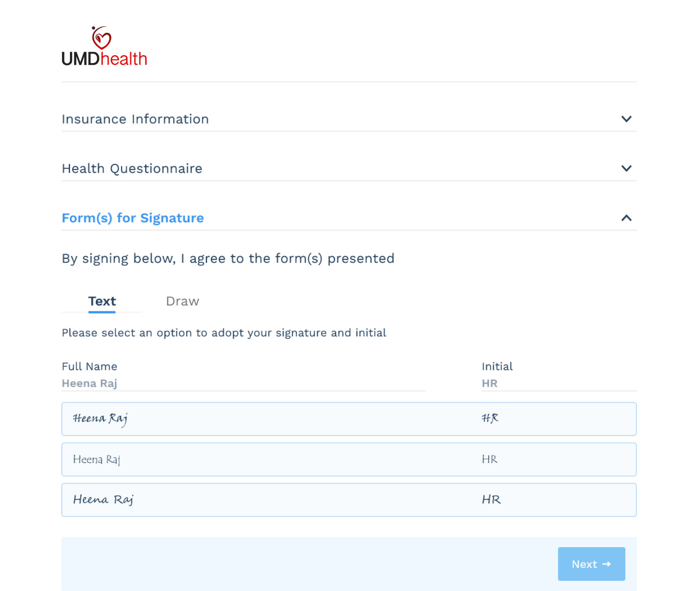Expand Health Questionnaire chevron arrow
Viewport: 700px width, 591px height.
[626, 169]
